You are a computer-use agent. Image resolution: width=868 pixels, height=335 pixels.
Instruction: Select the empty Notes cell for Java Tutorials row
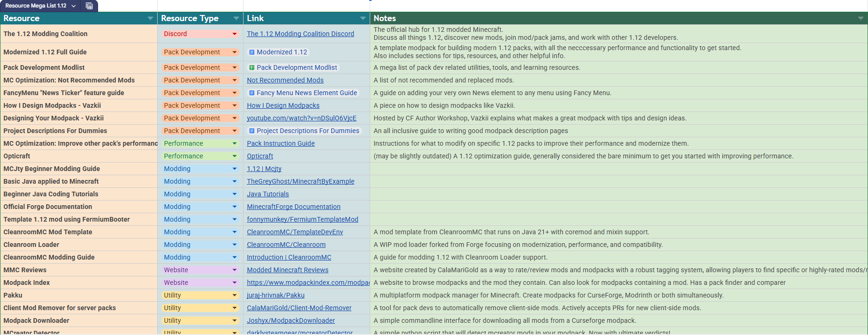(x=619, y=194)
